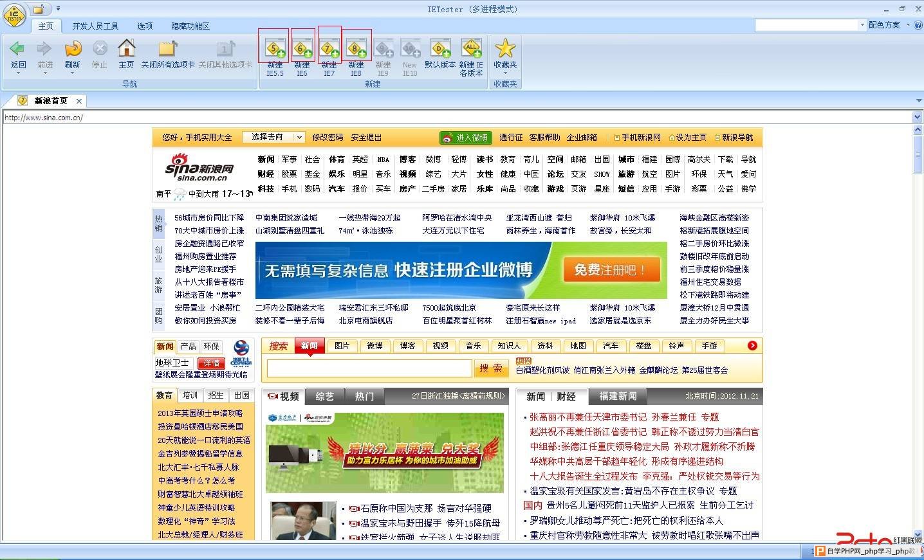
Task: Click the scrollbar up arrow
Action: [x=918, y=129]
